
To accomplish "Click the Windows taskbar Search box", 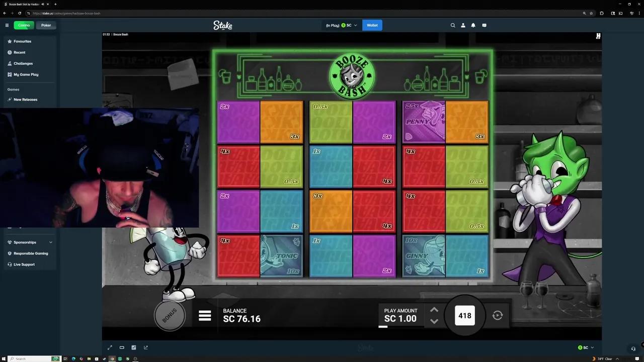I will (34, 358).
